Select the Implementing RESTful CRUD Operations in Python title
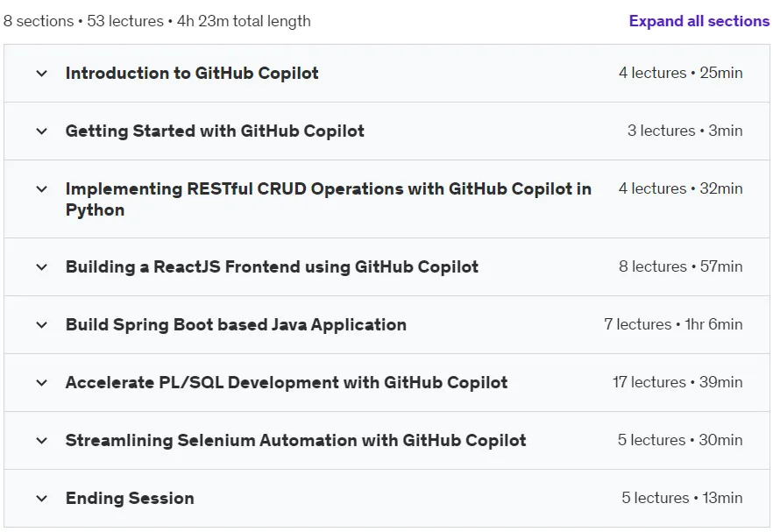Screen dimensions: 773x532 [329, 199]
